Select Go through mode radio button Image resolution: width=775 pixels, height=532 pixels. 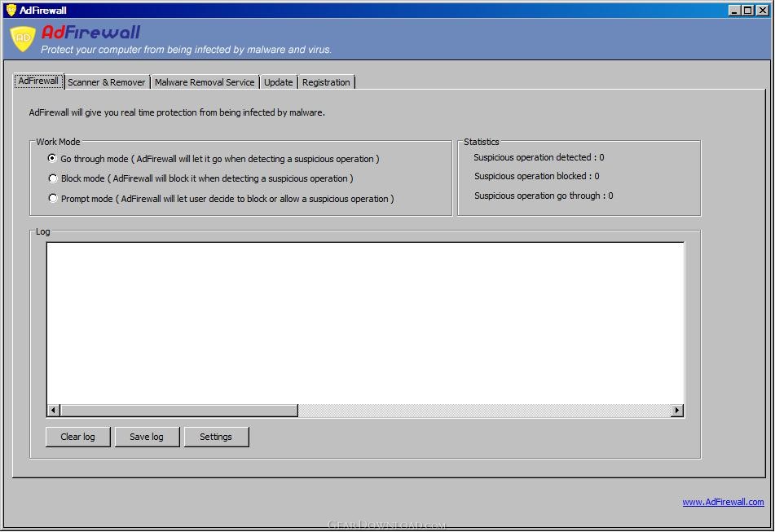(x=52, y=159)
